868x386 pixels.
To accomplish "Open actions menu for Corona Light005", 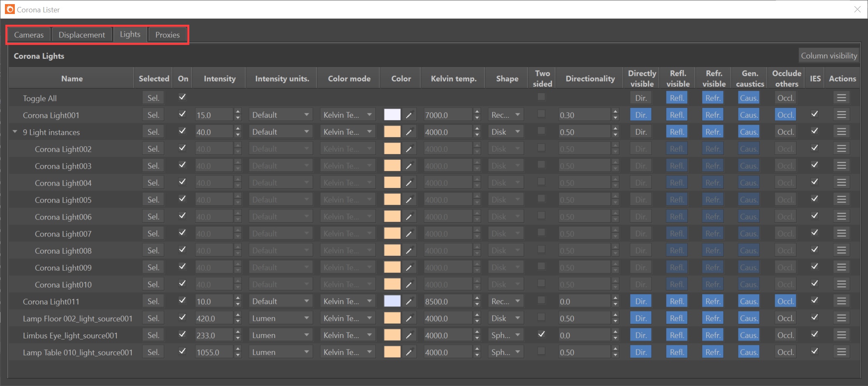I will click(x=841, y=200).
